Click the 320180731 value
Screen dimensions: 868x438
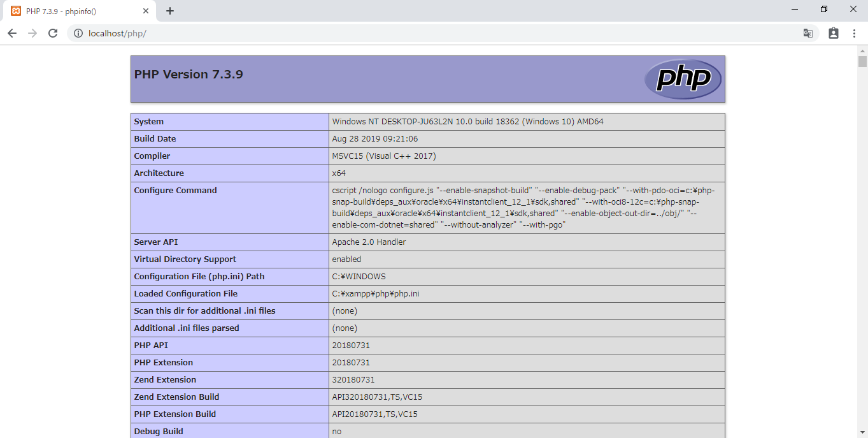pyautogui.click(x=353, y=380)
